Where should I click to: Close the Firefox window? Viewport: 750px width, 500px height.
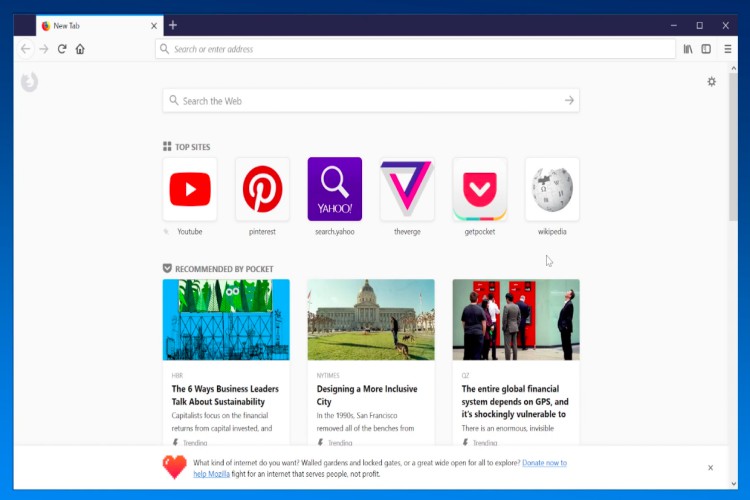point(726,25)
